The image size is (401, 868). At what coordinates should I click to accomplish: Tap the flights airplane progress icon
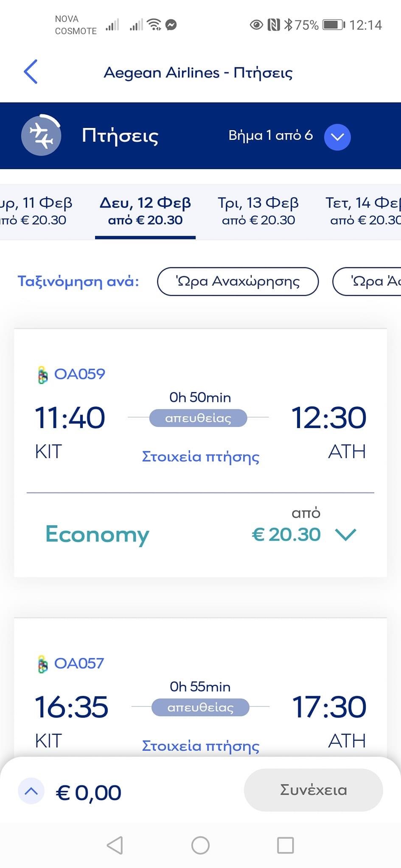[41, 136]
